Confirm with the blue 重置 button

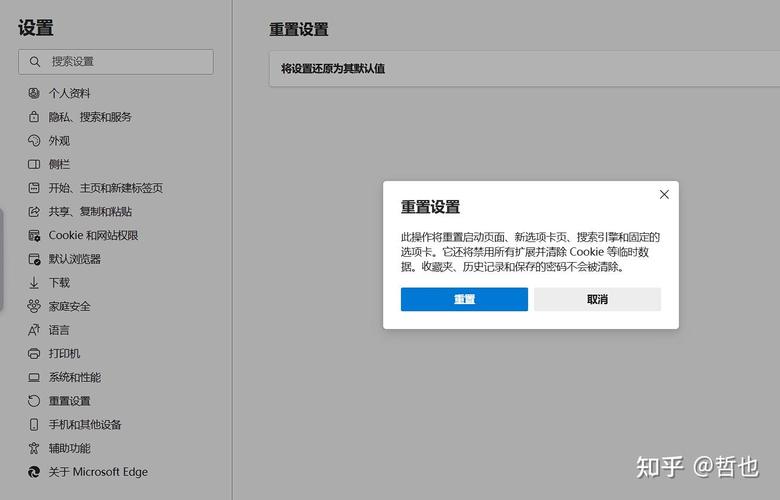pos(464,299)
